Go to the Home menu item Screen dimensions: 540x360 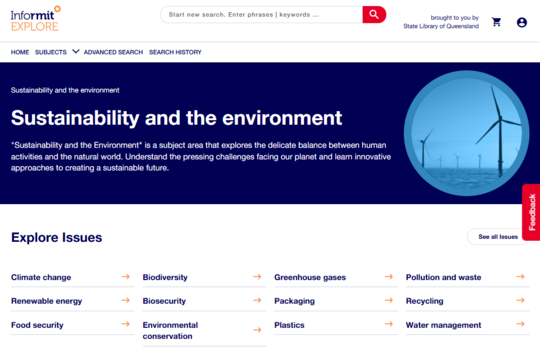click(x=20, y=52)
